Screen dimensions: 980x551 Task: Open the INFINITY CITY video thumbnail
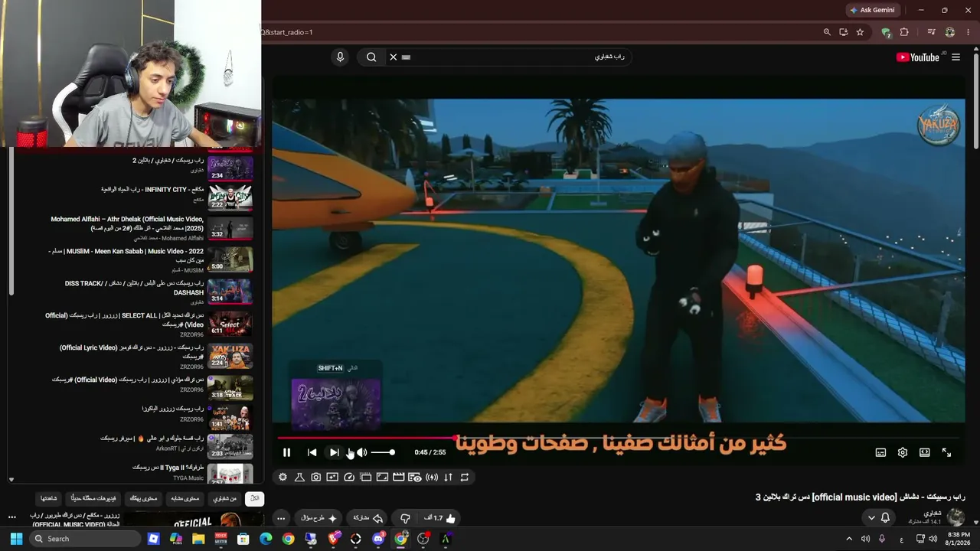tap(230, 197)
